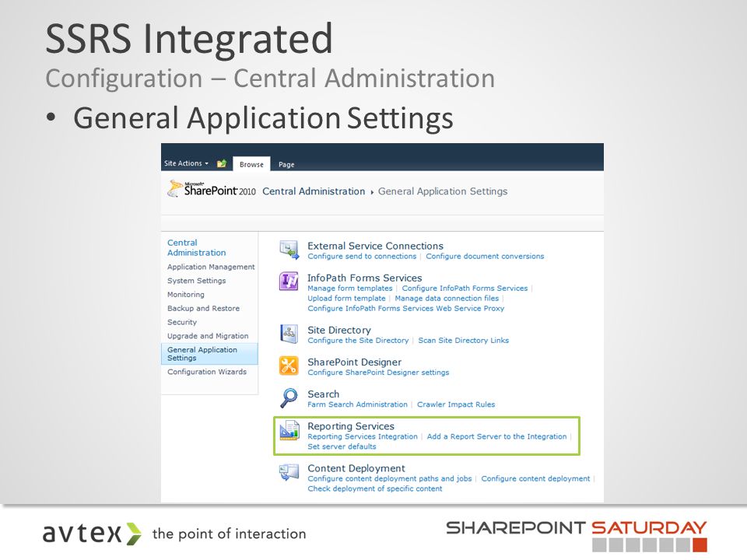The height and width of the screenshot is (560, 747).
Task: Switch to the Browse tab
Action: [x=251, y=164]
